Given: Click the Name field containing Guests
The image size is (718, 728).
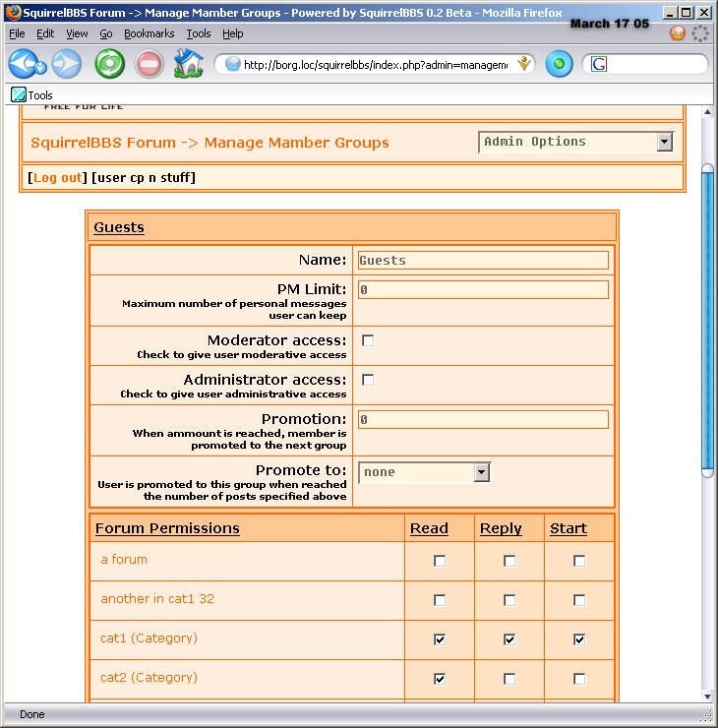Looking at the screenshot, I should point(483,260).
